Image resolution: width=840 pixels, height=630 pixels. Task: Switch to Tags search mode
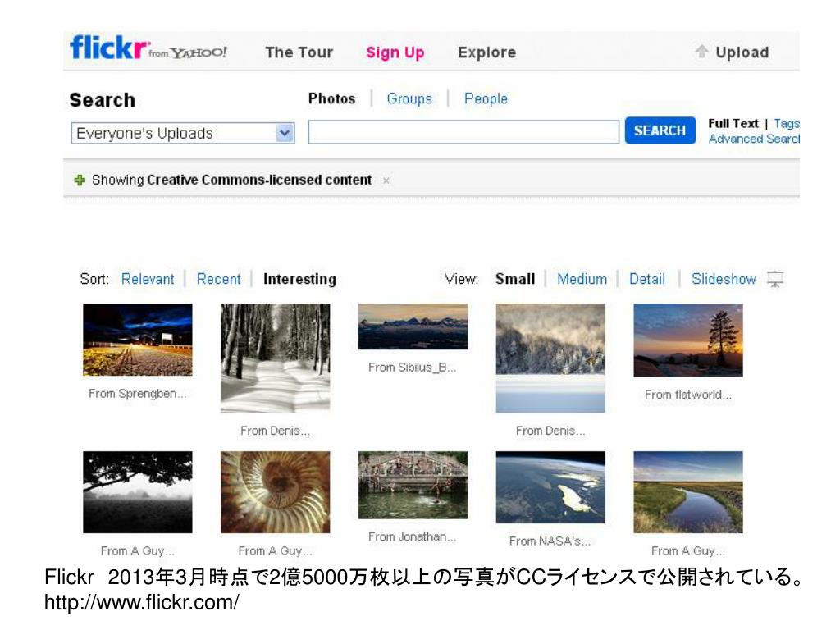click(x=787, y=124)
